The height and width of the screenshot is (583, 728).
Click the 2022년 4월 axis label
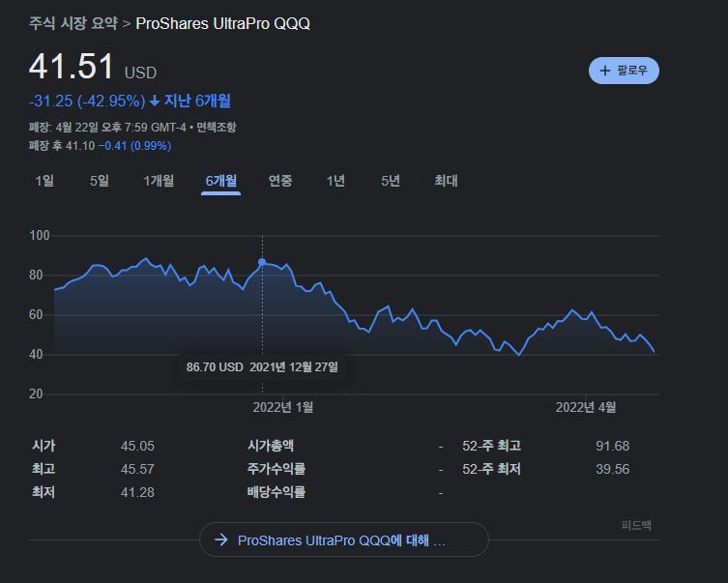(x=586, y=408)
